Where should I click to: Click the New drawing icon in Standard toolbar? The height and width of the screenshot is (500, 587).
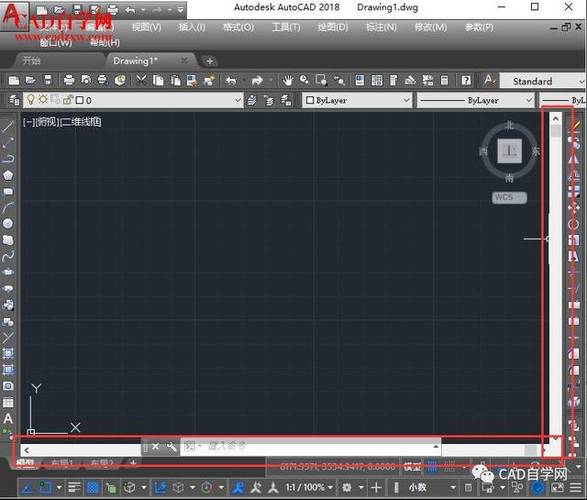[13, 80]
